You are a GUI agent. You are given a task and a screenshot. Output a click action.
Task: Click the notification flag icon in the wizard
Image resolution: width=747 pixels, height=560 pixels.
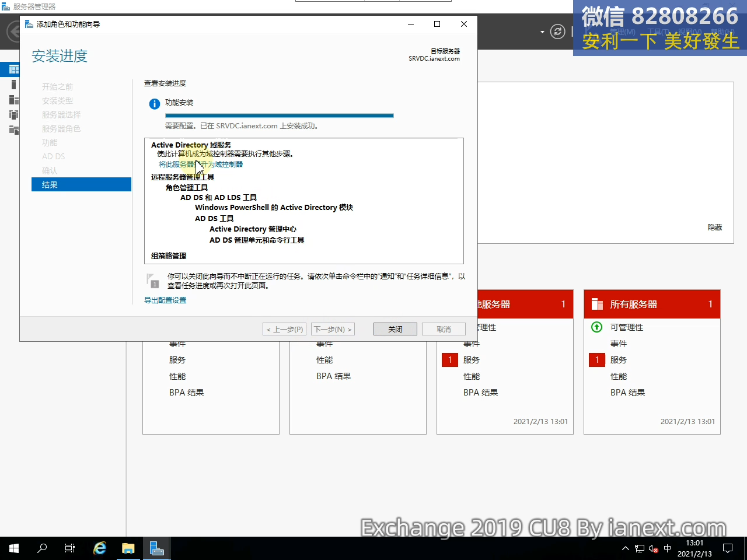(x=152, y=281)
